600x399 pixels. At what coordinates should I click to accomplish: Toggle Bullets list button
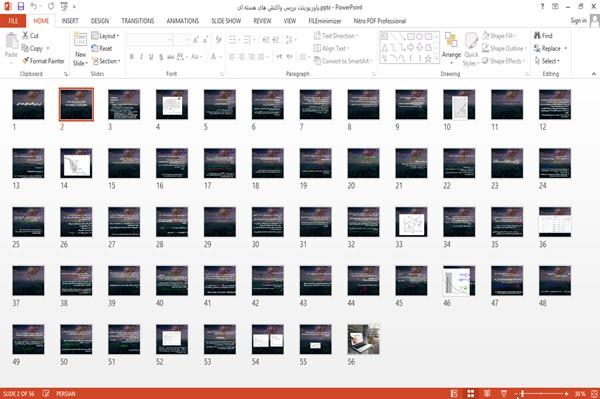(233, 39)
